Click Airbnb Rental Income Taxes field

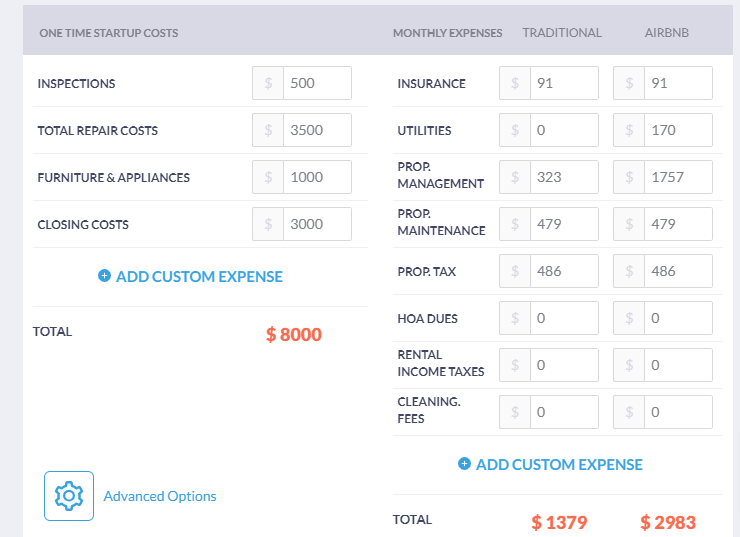point(677,365)
